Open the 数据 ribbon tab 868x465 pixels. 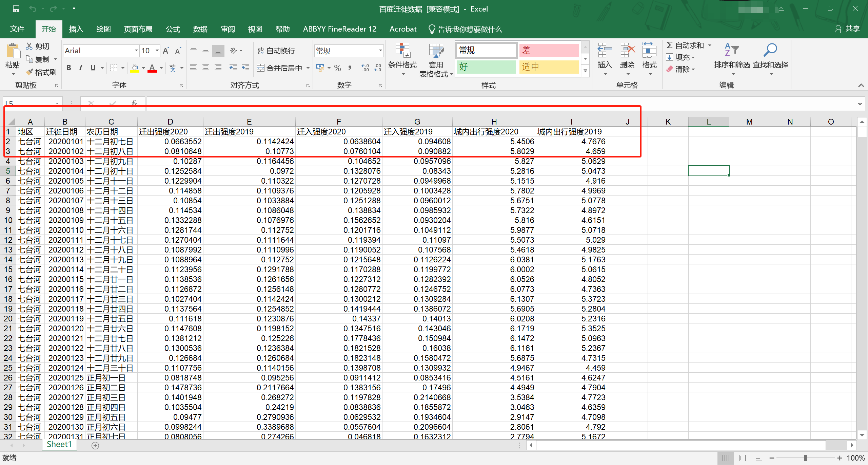point(200,29)
